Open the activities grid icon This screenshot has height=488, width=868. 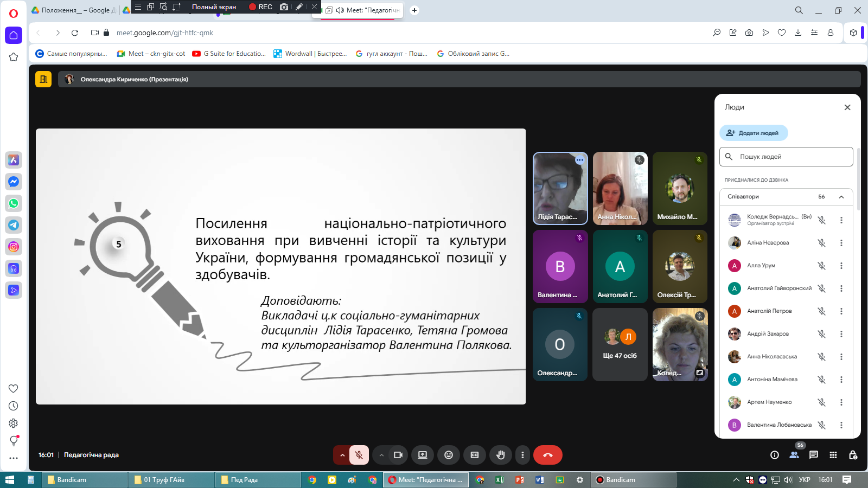(833, 455)
